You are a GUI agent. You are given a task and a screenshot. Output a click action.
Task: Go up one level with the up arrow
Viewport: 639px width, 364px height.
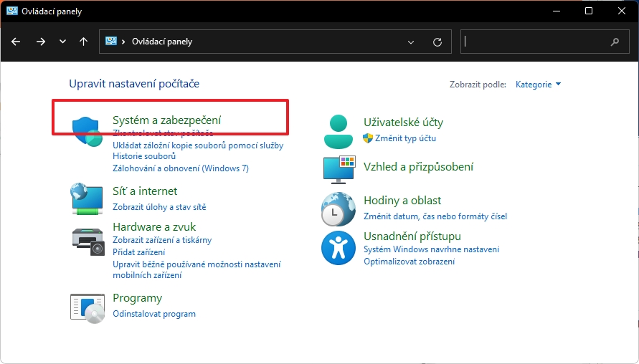[x=83, y=42]
